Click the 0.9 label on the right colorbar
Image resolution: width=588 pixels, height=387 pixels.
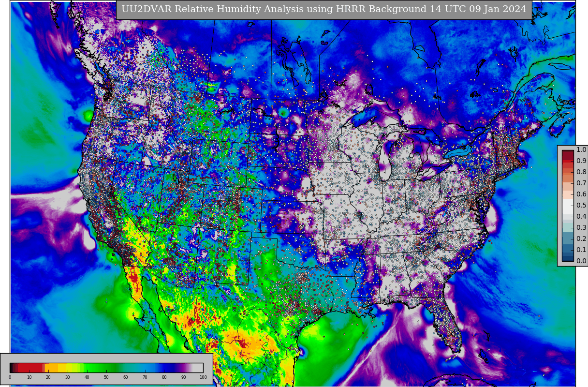(581, 161)
